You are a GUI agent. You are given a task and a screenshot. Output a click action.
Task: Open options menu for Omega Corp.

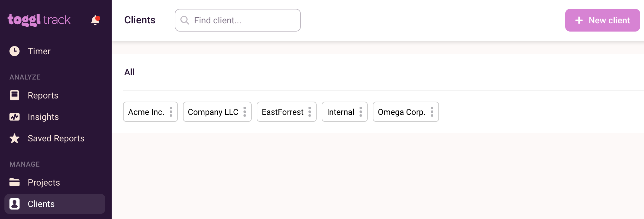(432, 112)
